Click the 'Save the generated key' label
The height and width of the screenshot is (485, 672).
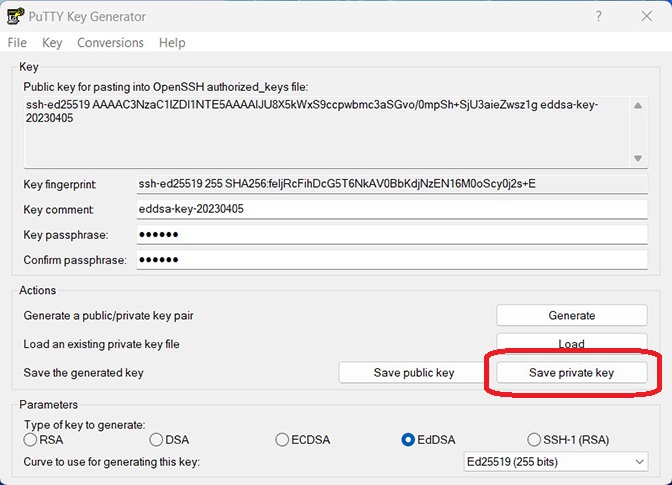tap(84, 373)
